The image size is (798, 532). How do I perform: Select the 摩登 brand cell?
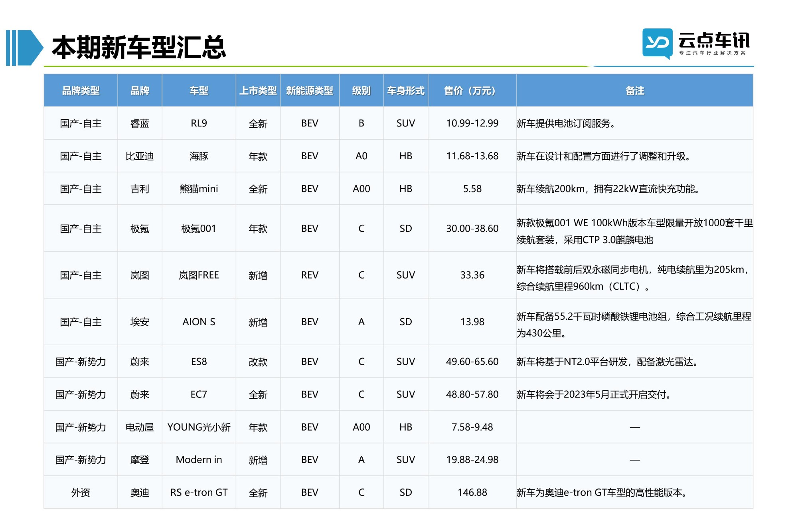point(140,460)
